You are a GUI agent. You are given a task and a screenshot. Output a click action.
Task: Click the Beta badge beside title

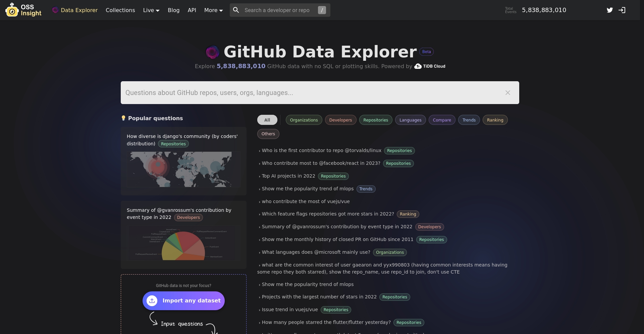427,52
